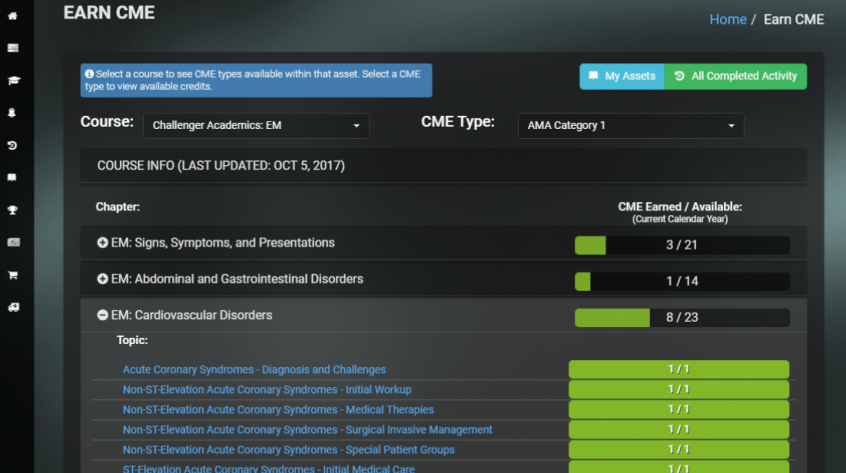Switch to All Completed Activity

coord(736,77)
